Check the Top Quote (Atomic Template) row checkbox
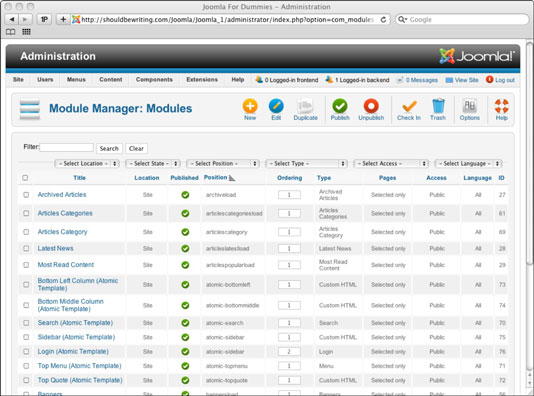 pyautogui.click(x=26, y=380)
